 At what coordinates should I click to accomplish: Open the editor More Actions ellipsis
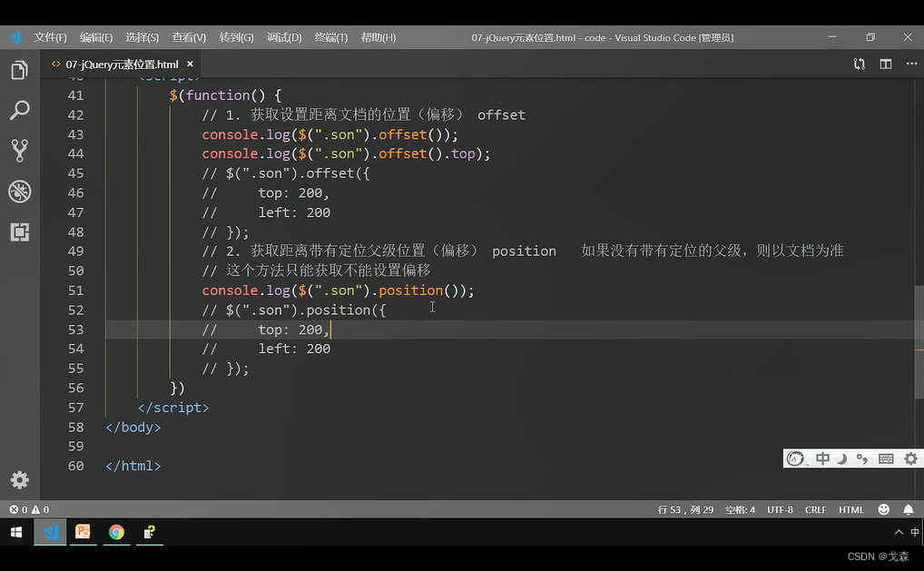tap(911, 64)
